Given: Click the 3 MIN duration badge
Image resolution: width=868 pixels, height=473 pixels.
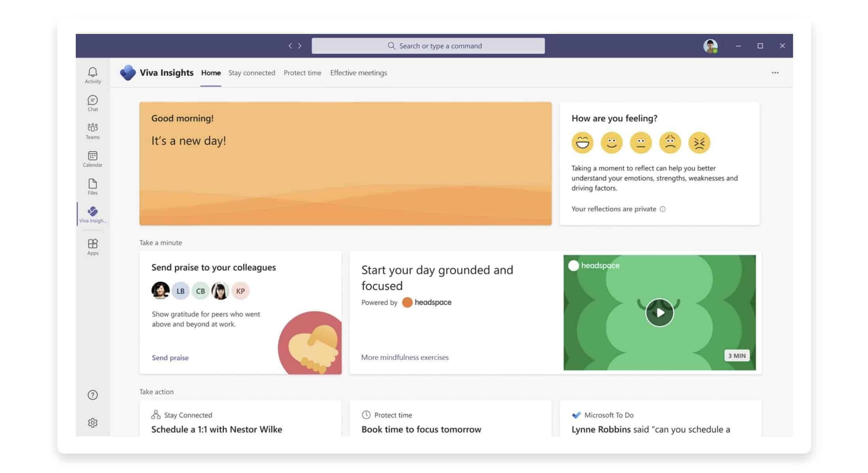Looking at the screenshot, I should point(737,356).
